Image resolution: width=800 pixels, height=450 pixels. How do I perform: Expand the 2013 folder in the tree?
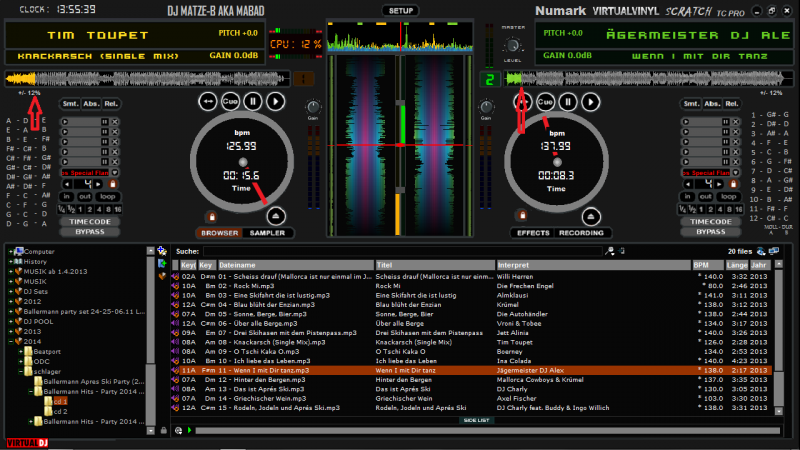(12, 331)
